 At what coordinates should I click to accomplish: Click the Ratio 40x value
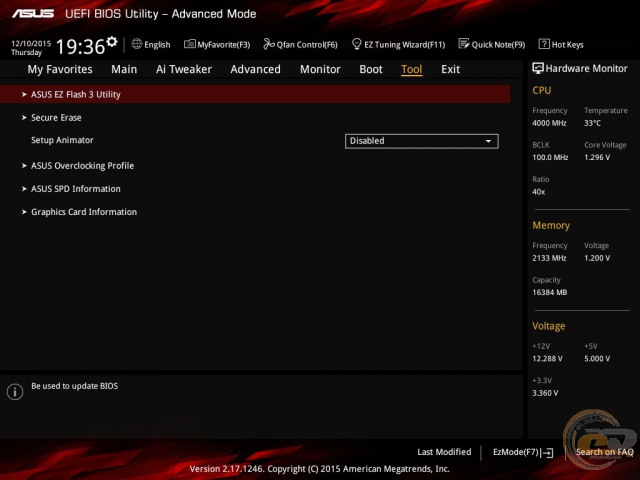[538, 192]
